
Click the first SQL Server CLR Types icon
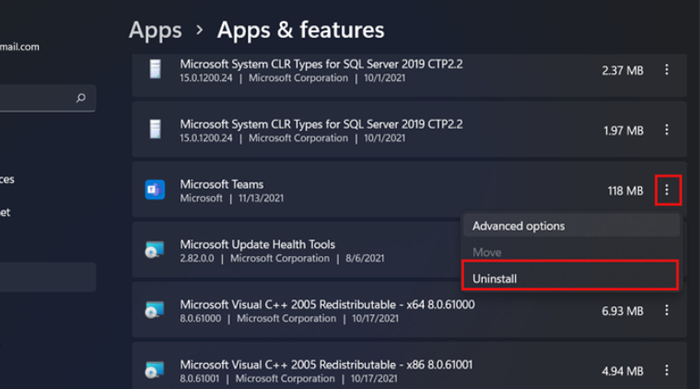click(x=155, y=69)
